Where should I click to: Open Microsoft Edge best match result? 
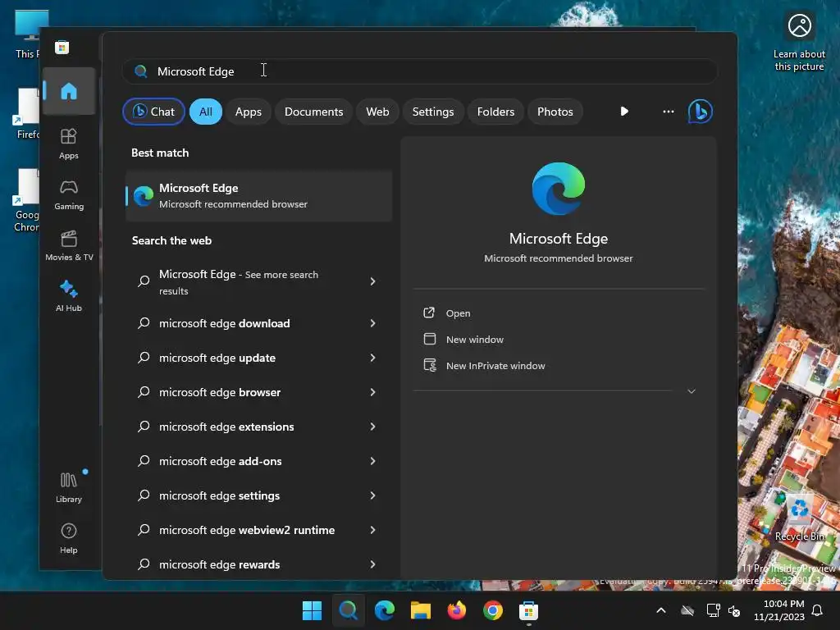258,196
